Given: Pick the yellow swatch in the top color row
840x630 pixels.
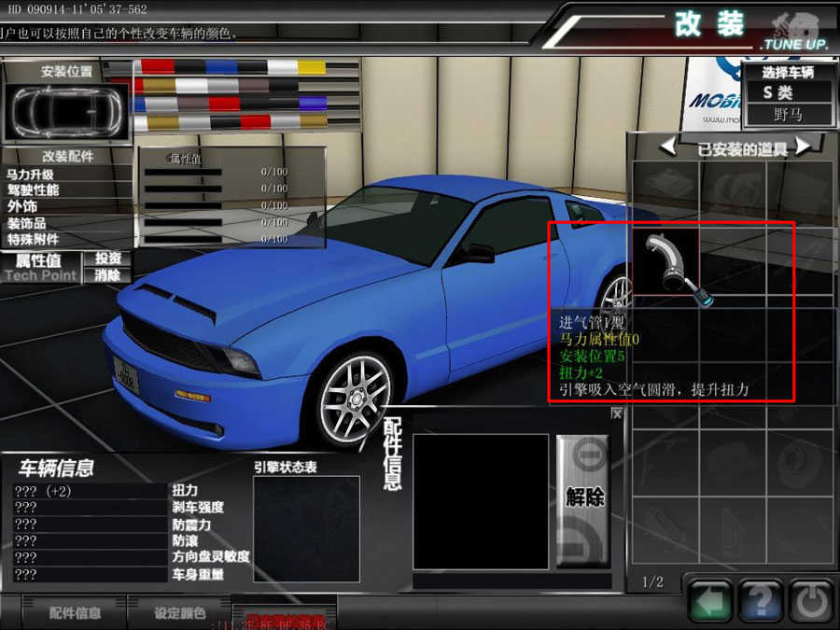Looking at the screenshot, I should pyautogui.click(x=311, y=67).
